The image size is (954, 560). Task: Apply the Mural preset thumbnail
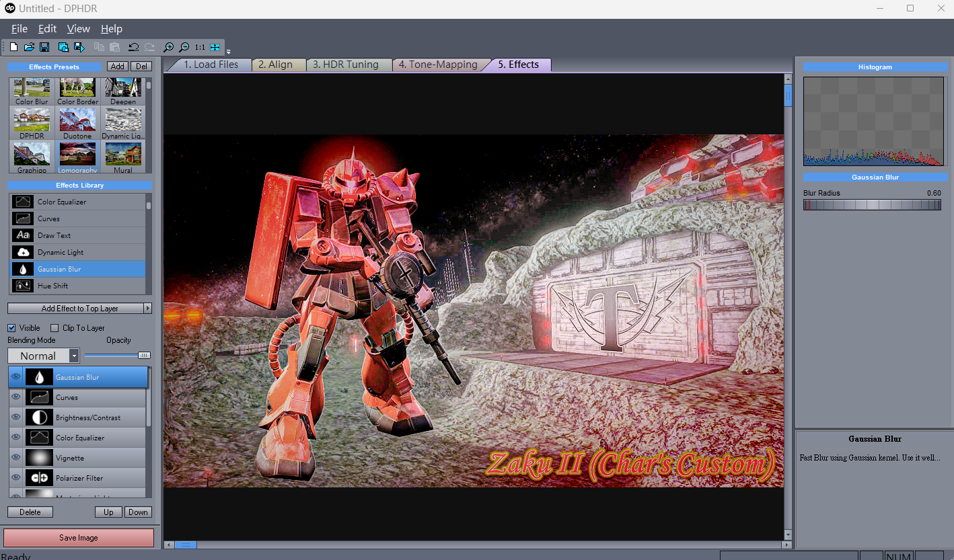tap(123, 157)
